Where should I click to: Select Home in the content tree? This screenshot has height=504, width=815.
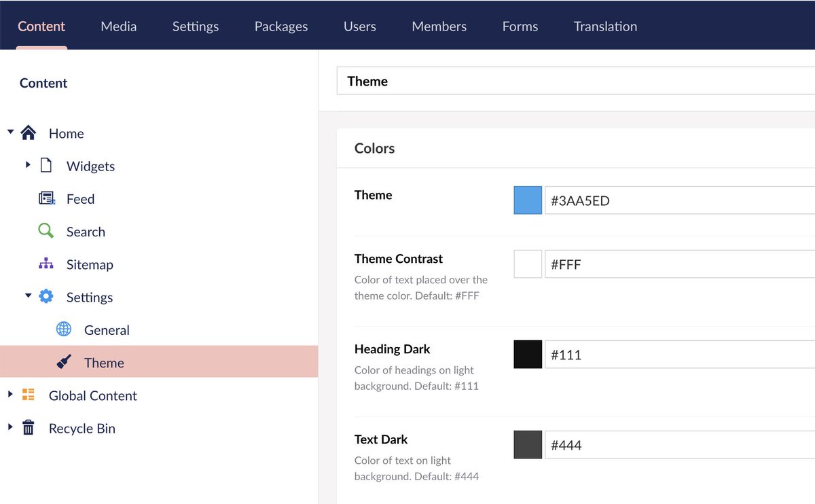[x=67, y=134]
